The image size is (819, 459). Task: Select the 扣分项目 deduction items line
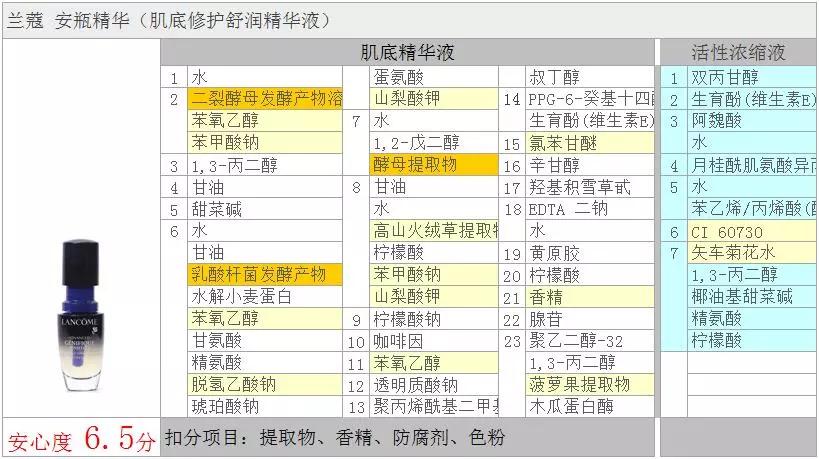tap(335, 437)
